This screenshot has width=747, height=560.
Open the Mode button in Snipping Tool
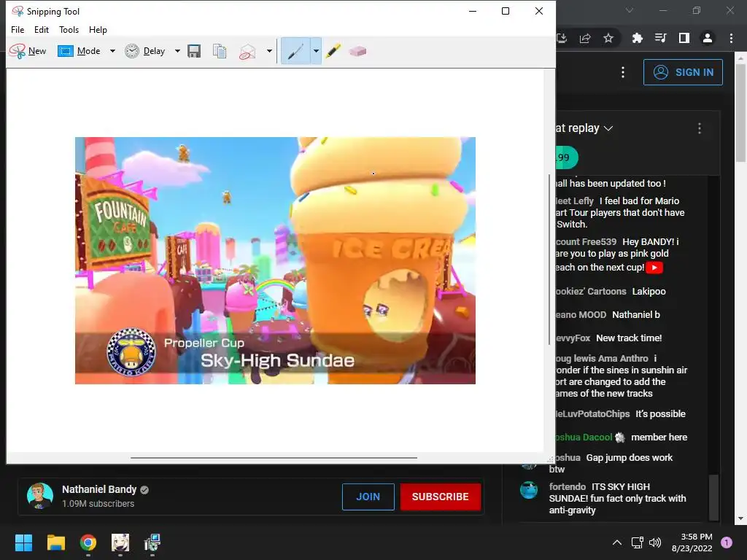(79, 51)
